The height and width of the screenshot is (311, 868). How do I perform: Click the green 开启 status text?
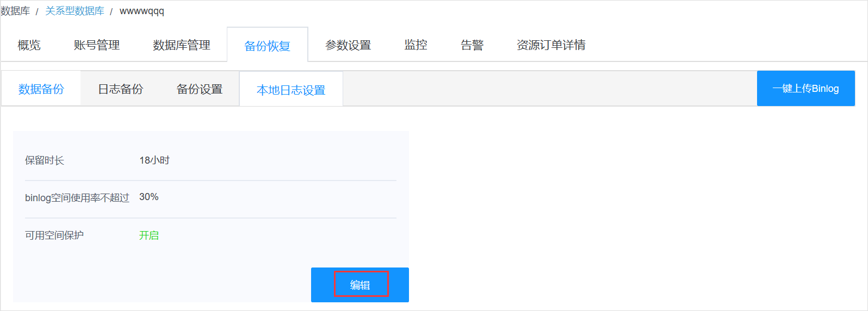tap(149, 235)
